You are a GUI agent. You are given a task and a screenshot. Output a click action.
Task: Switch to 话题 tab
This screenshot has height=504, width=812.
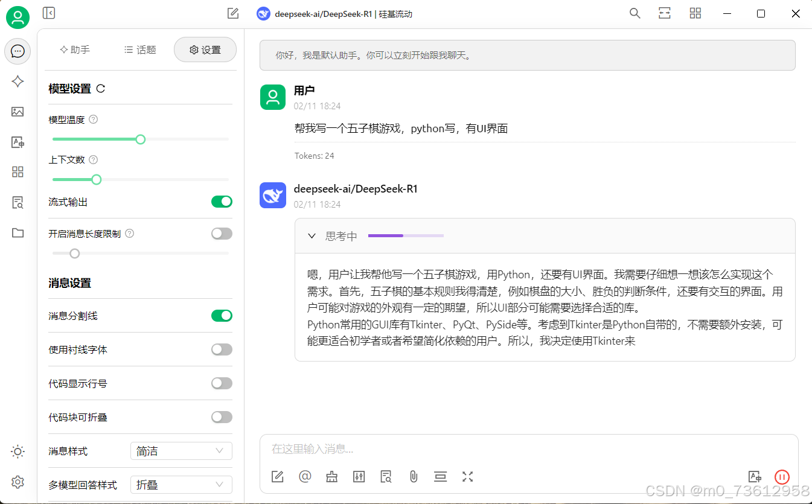140,49
